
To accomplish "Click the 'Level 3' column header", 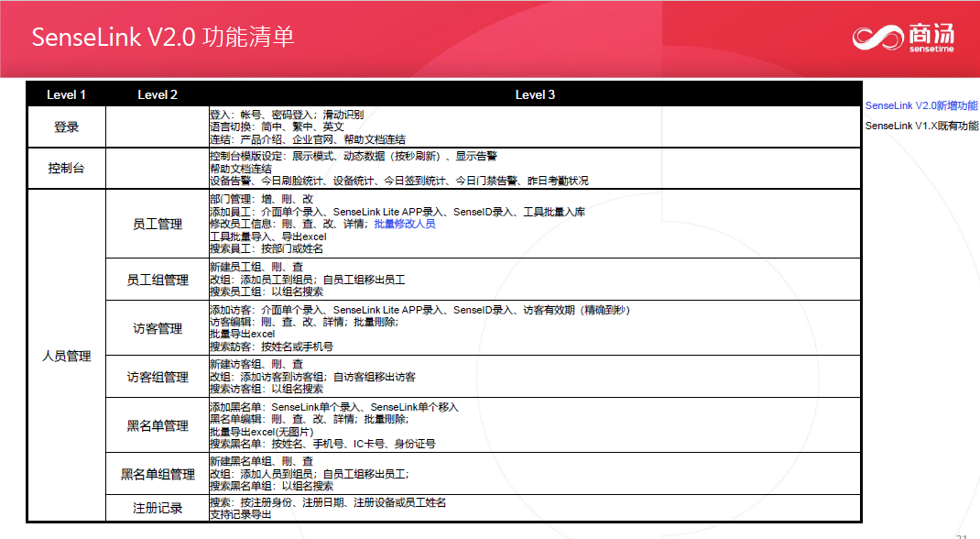I will (x=535, y=94).
